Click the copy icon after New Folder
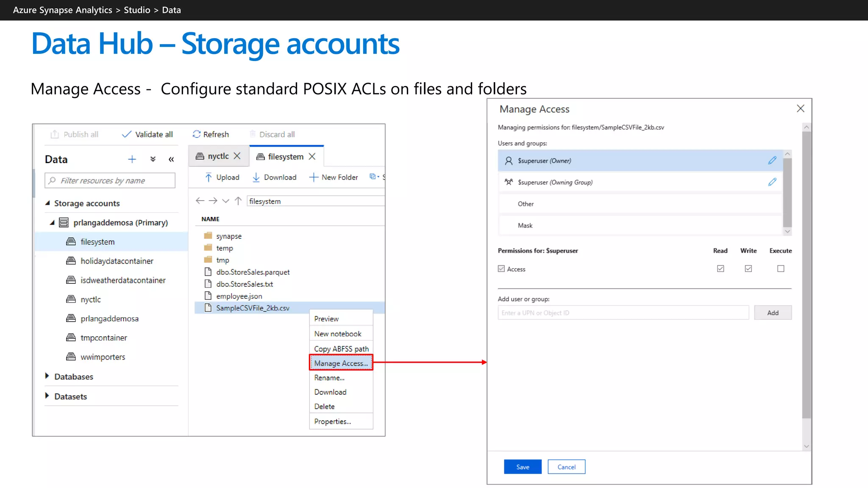Viewport: 868px width, 488px height. [374, 177]
